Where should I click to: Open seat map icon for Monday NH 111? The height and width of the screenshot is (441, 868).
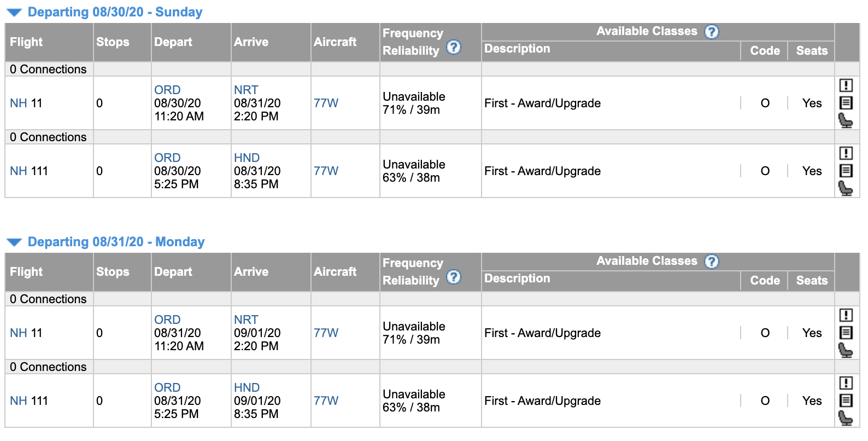846,418
